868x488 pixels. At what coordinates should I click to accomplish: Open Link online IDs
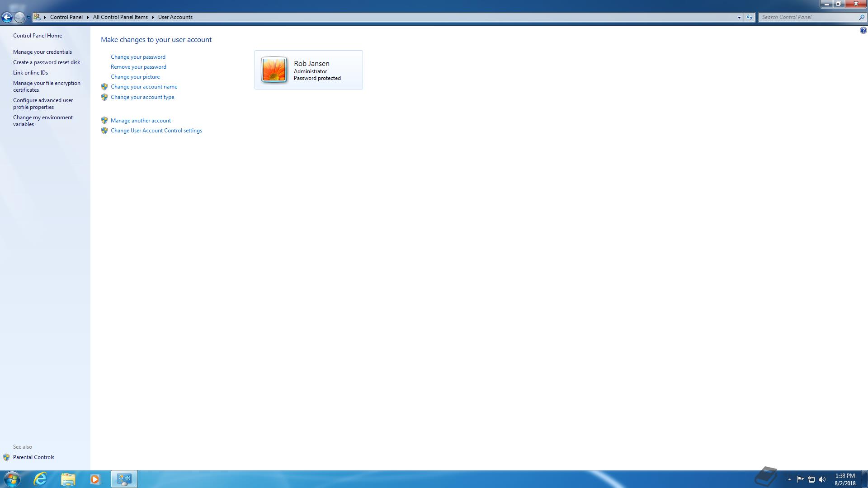coord(30,73)
